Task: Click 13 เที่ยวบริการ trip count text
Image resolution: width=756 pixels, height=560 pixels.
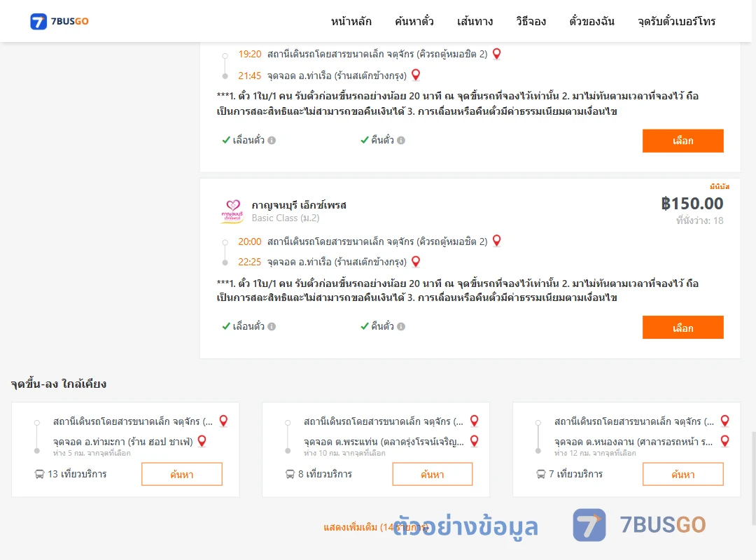Action: point(77,474)
